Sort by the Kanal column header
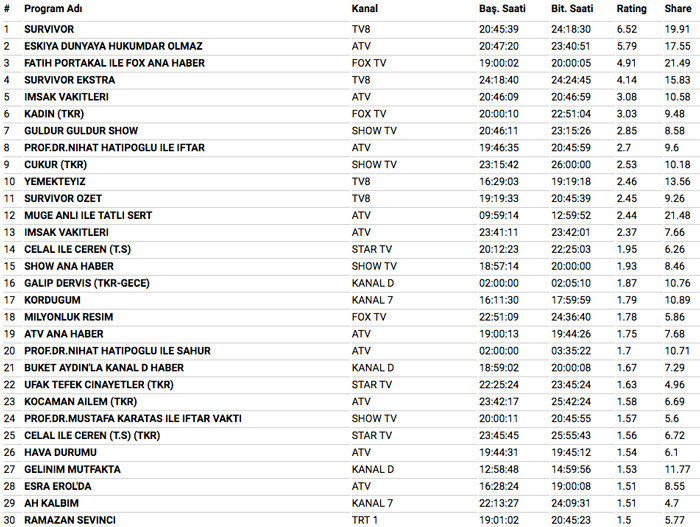This screenshot has height=527, width=700. coord(365,8)
